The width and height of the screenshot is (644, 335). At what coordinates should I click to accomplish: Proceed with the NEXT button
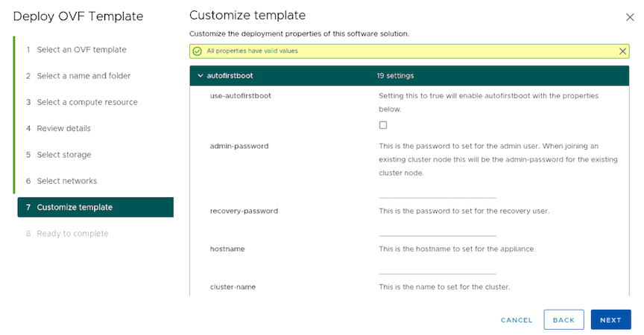[610, 320]
